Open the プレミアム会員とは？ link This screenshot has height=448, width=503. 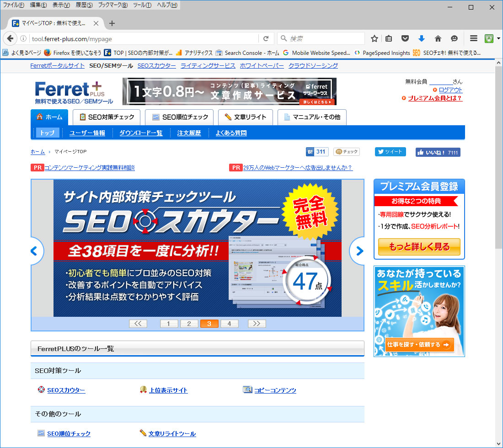[x=435, y=98]
